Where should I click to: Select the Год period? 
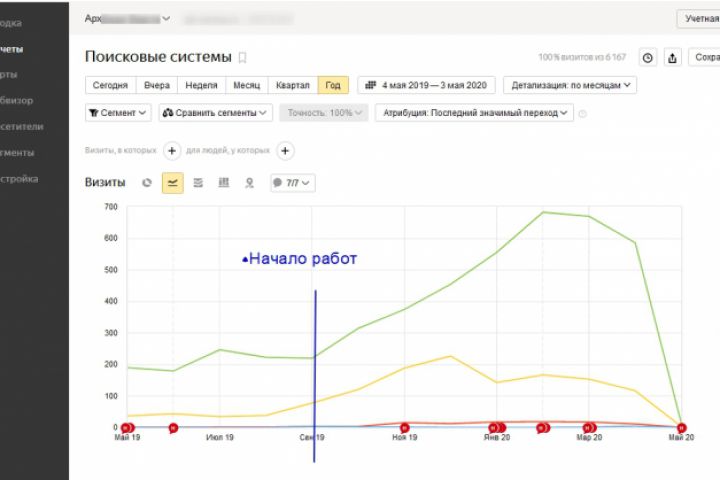pyautogui.click(x=333, y=85)
